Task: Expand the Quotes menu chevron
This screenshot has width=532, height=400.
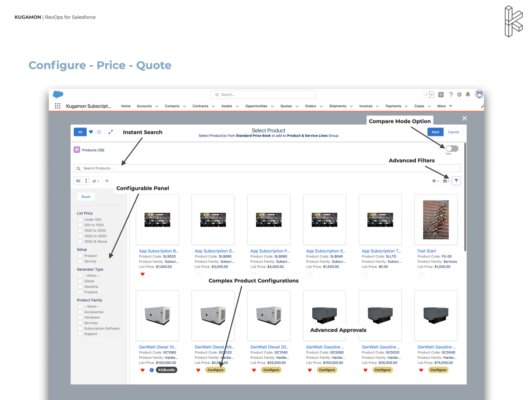Action: point(297,106)
